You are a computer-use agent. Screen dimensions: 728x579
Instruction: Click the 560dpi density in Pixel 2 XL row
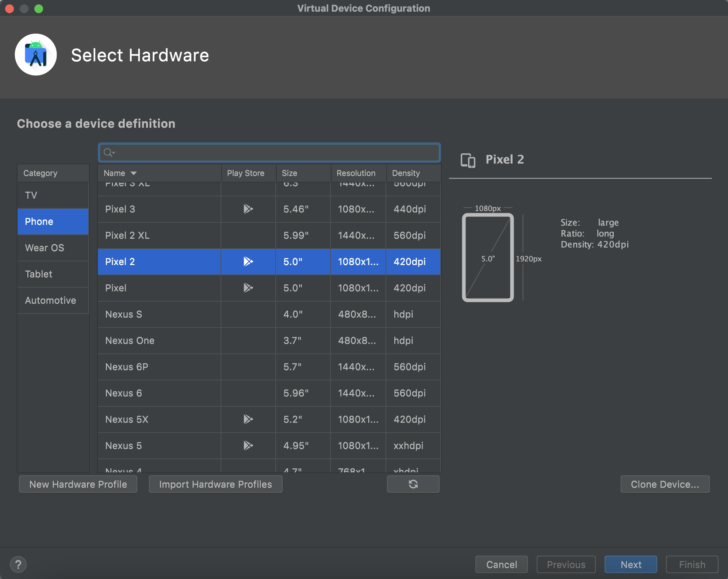(413, 235)
